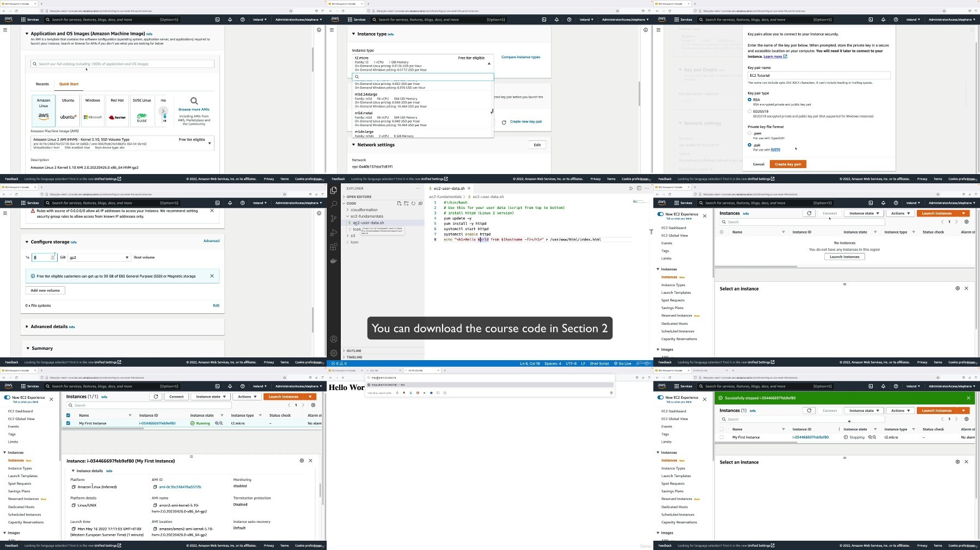Open the Extensions view in VS Code
Viewport: 980px width, 550px height.
[x=334, y=246]
